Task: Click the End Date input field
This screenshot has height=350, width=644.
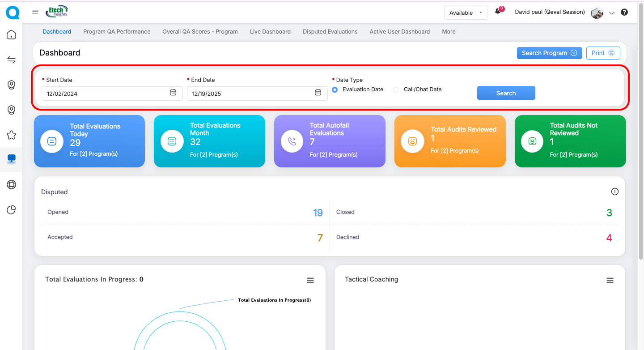Action: 250,94
